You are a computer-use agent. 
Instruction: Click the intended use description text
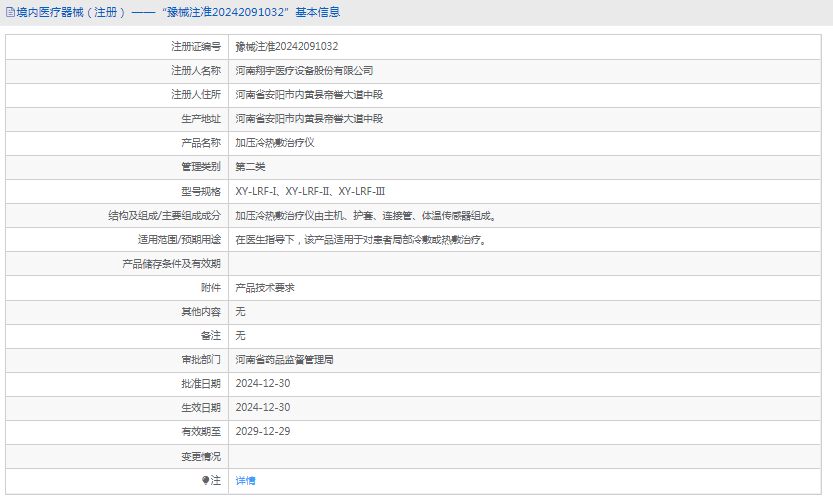pos(361,240)
